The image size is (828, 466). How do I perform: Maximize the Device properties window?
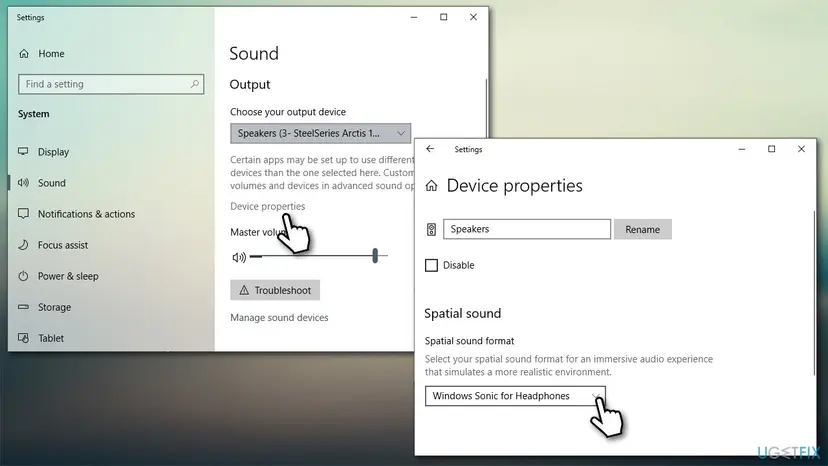[x=771, y=149]
